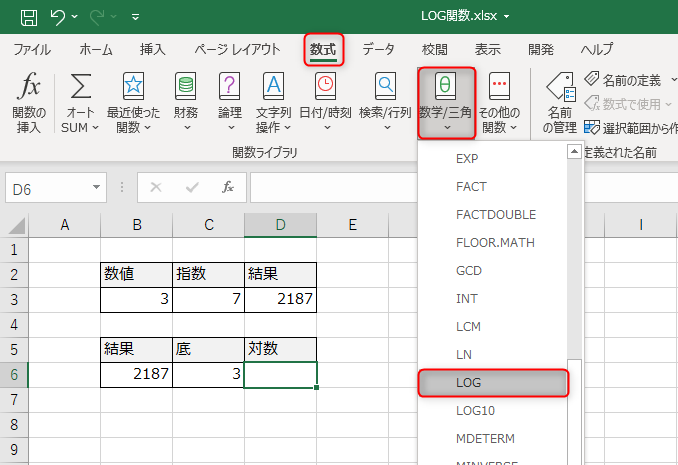Open the AutoSum (オートSUM) sigma icon
Image resolution: width=678 pixels, height=465 pixels.
coord(80,87)
